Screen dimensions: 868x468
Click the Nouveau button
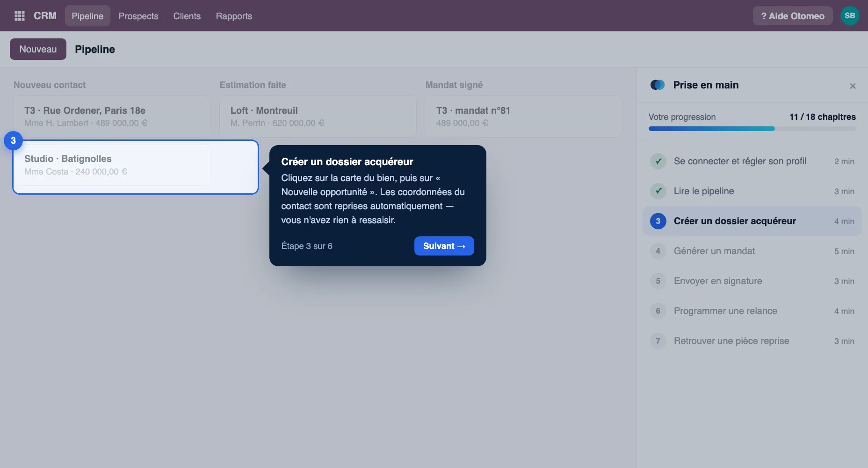pyautogui.click(x=38, y=49)
